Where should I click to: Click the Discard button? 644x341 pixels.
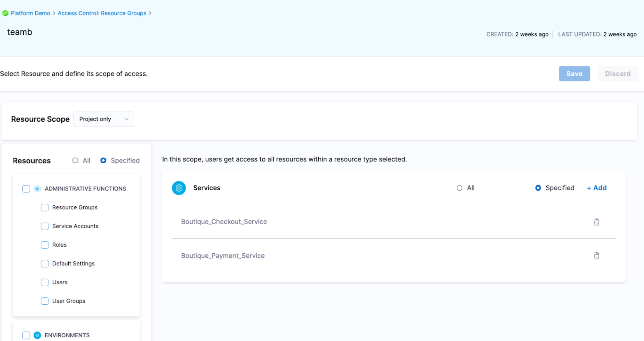pos(618,74)
